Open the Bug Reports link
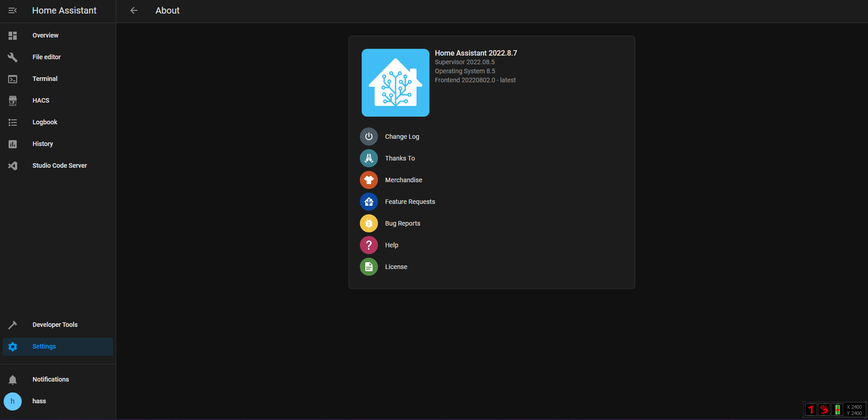 click(403, 223)
